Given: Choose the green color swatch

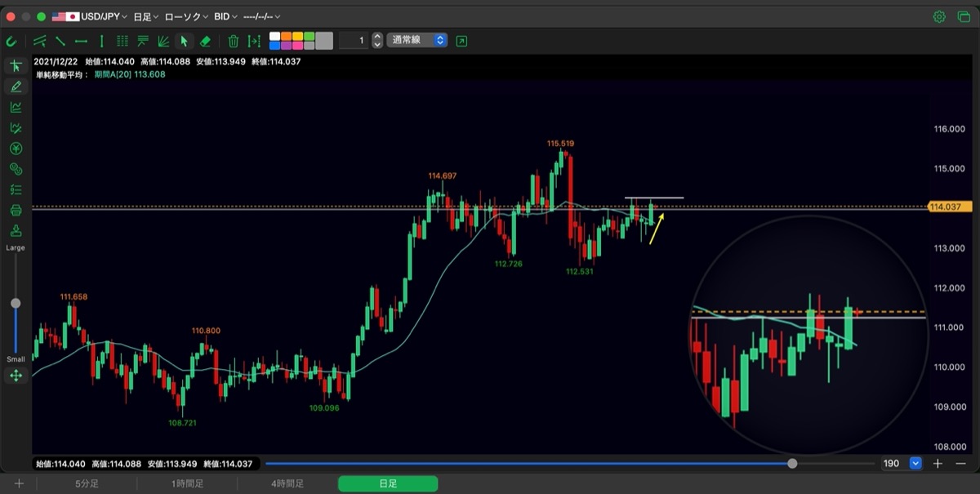Looking at the screenshot, I should click(309, 36).
